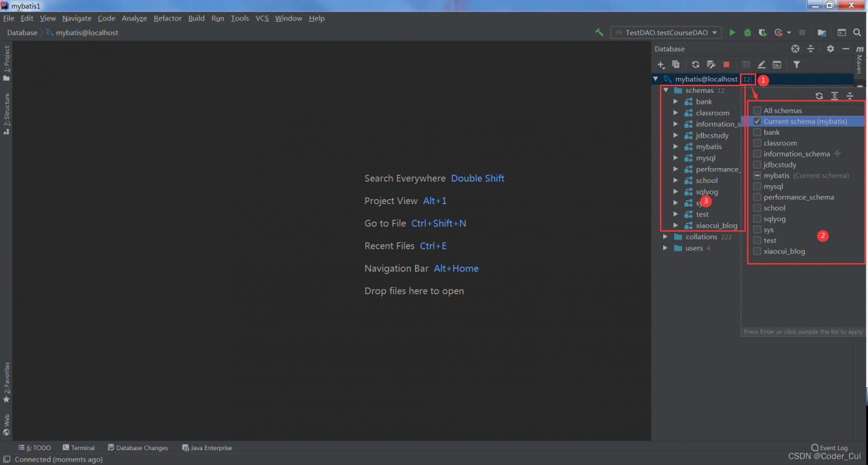
Task: Open Project Structure icon
Action: point(822,33)
